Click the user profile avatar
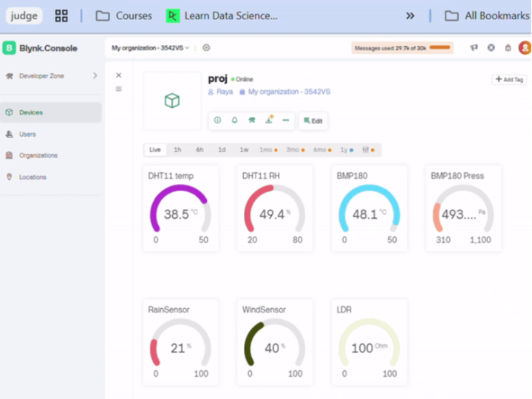 525,48
